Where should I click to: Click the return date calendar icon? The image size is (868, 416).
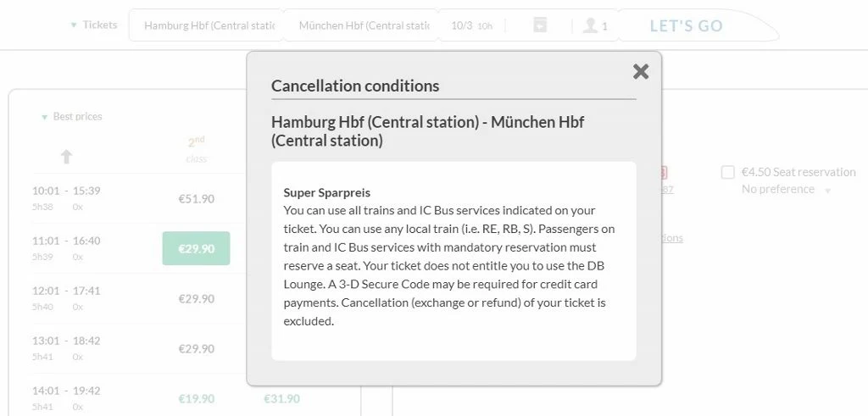[540, 25]
